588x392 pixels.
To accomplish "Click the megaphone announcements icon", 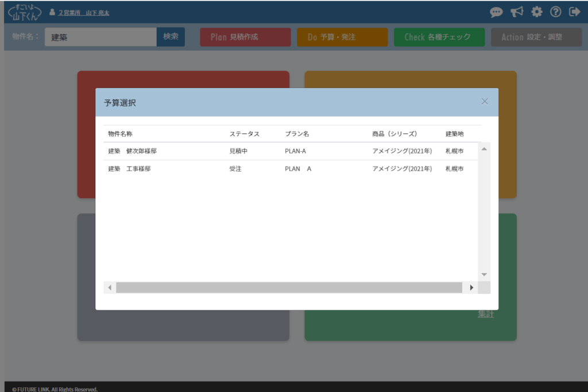I will coord(517,12).
